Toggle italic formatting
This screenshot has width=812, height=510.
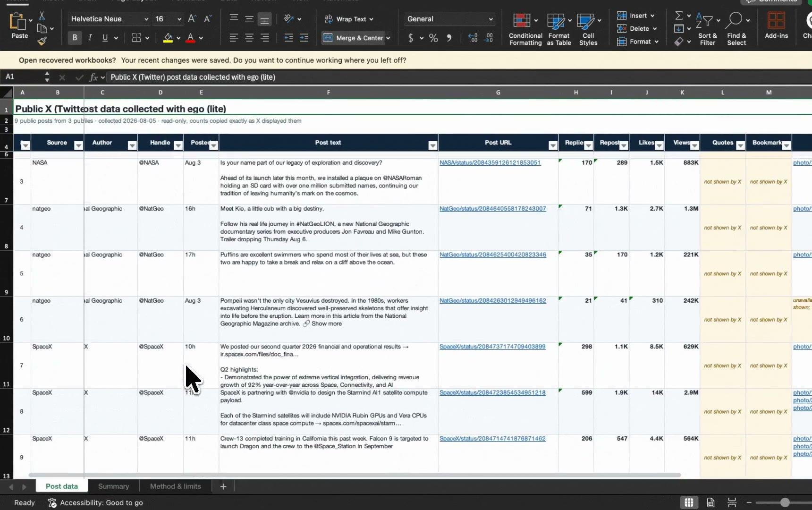point(90,38)
